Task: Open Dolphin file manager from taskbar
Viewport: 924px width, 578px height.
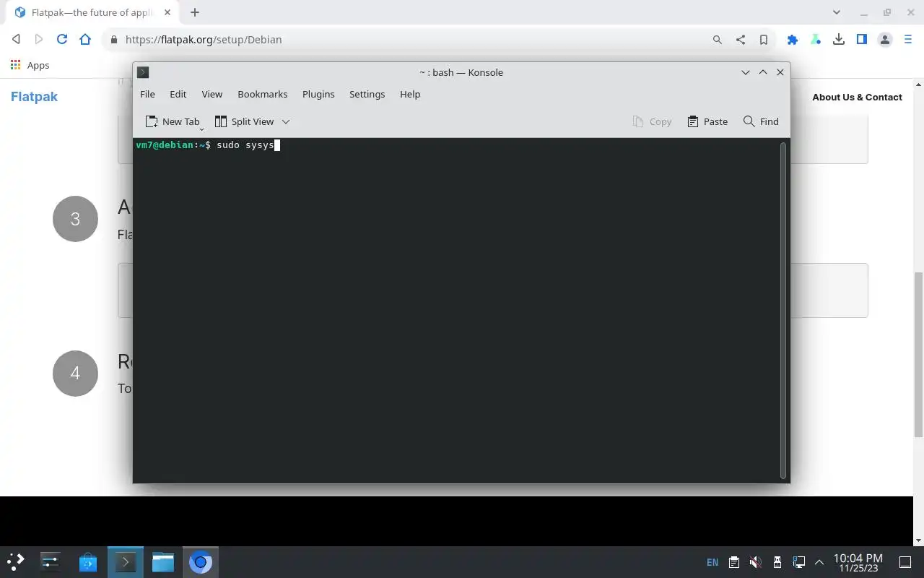Action: [163, 561]
